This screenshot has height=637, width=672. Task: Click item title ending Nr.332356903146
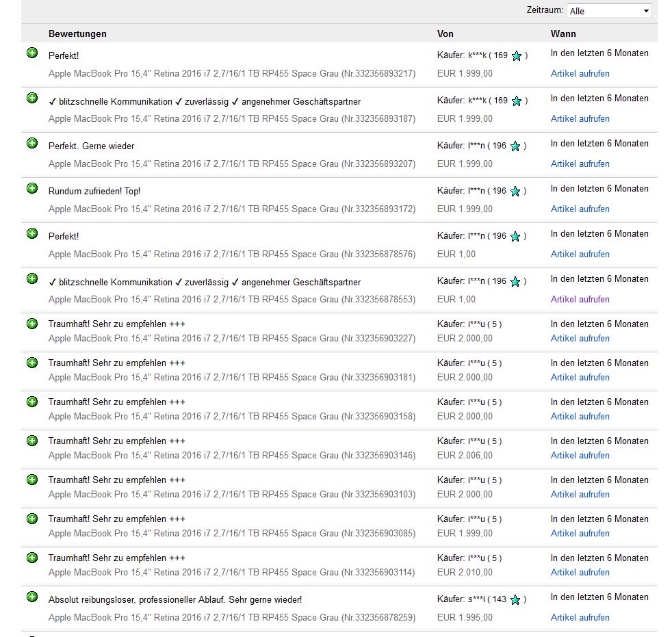point(232,456)
